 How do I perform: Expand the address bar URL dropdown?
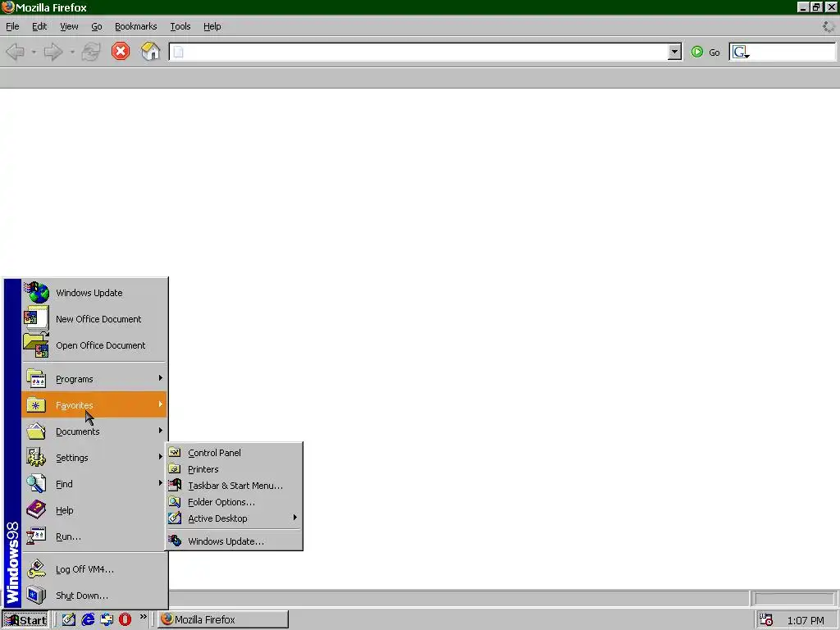coord(674,52)
